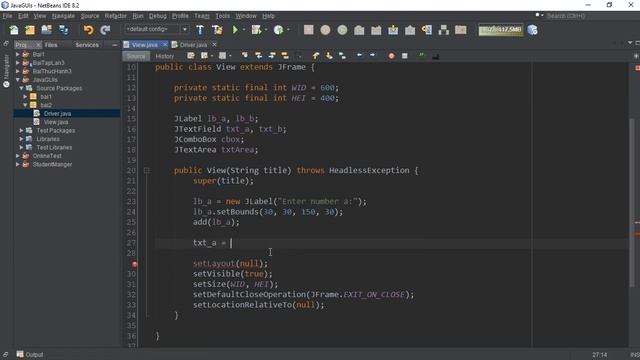Screen dimensions: 640x360
Task: Collapse the Source Packages node
Action: tap(22, 88)
